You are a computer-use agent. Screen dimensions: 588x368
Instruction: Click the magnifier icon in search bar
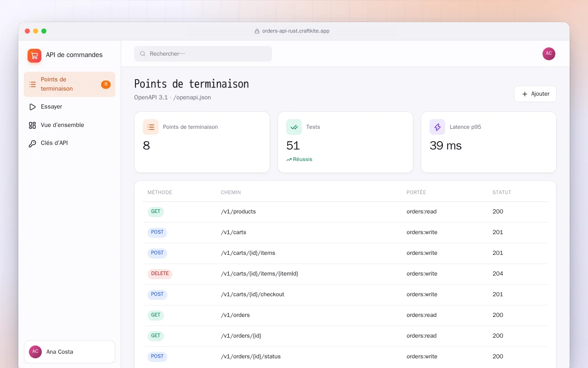point(143,54)
